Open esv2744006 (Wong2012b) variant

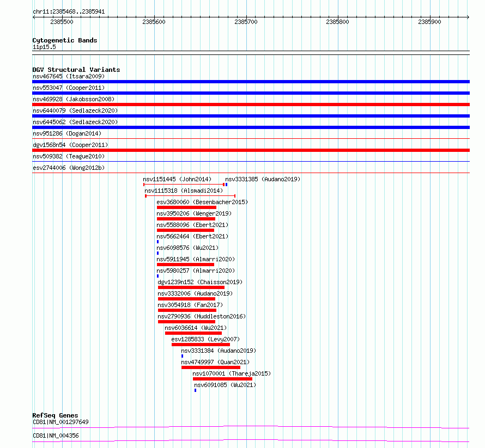click(x=69, y=168)
